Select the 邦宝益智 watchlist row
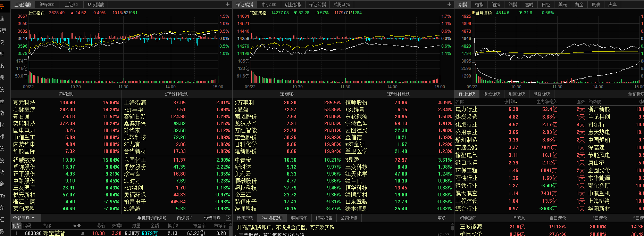 tap(120, 233)
